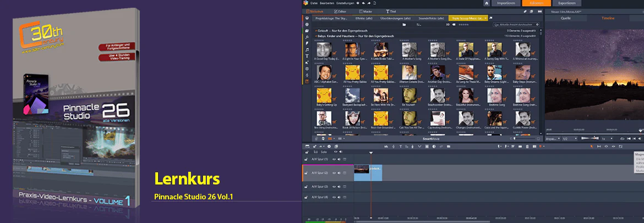Click the Exportieren button

567,3
